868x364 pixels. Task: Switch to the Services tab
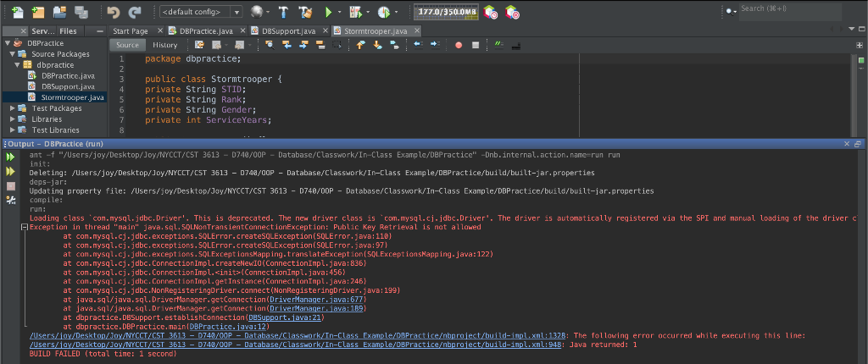[42, 31]
